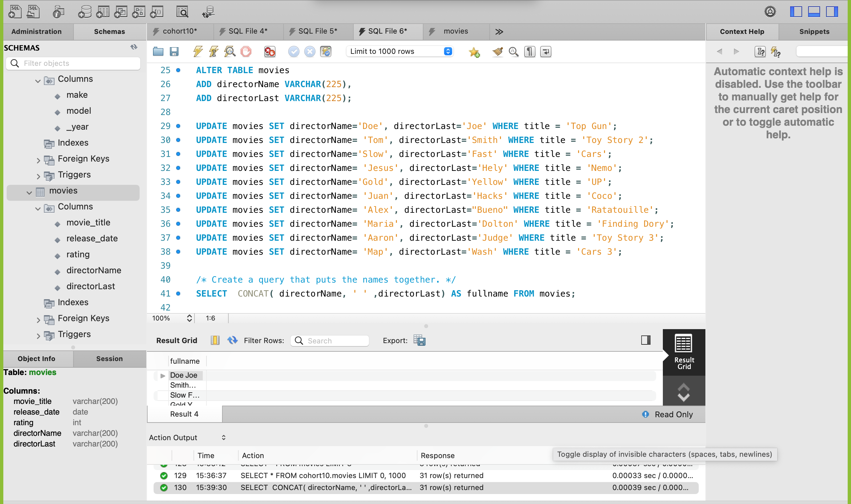851x504 pixels.
Task: Toggle automatic context help icon
Action: [x=776, y=52]
